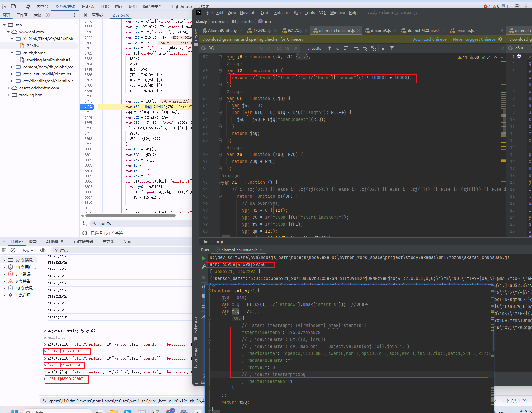Close the Z3aRw source file tab
The height and width of the screenshot is (413, 532).
[x=127, y=15]
